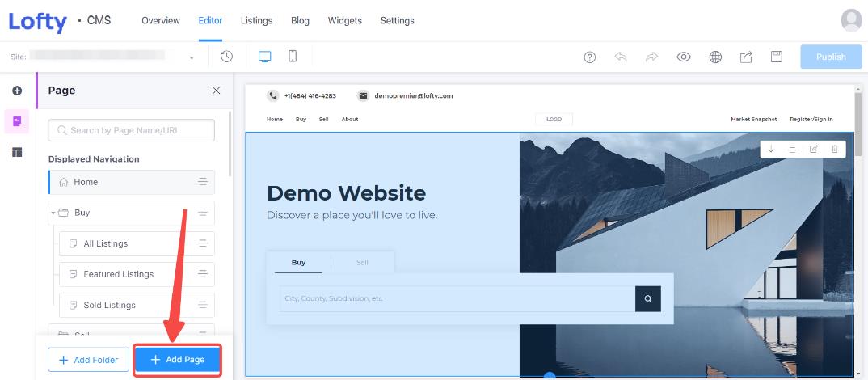Open the Listings tab
This screenshot has height=380, width=868.
click(256, 20)
